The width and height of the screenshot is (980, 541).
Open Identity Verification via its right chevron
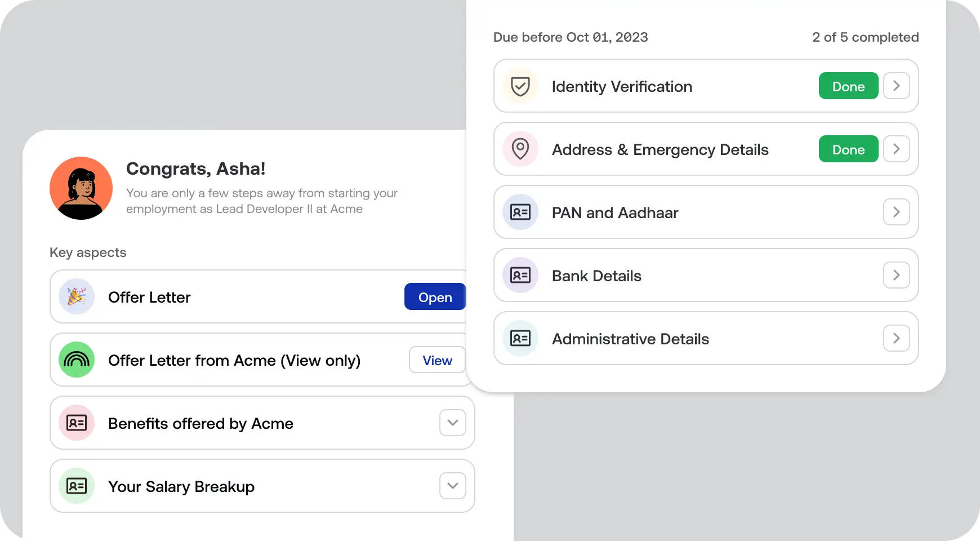pos(896,86)
